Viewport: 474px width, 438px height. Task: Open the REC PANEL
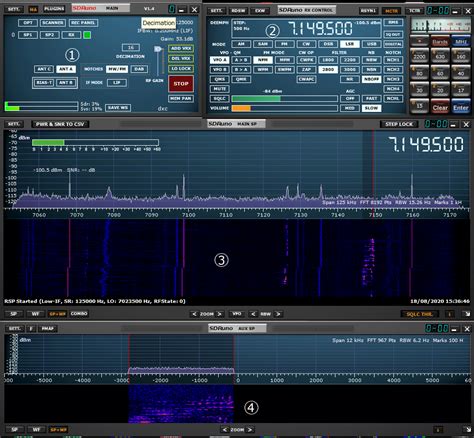(x=83, y=23)
